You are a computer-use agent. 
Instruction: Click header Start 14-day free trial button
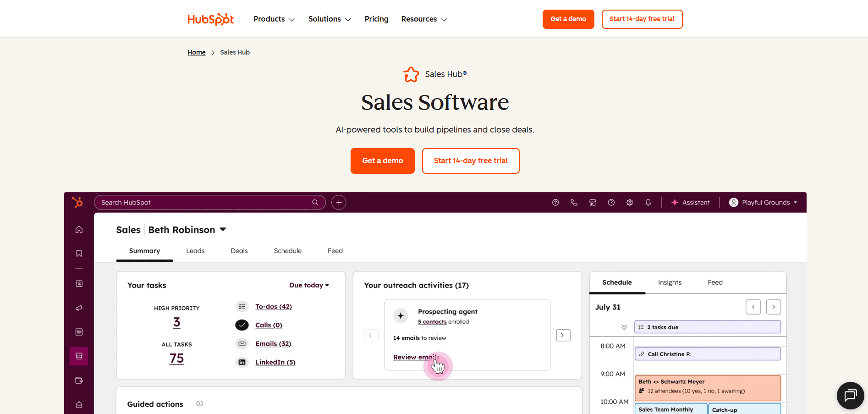[642, 19]
